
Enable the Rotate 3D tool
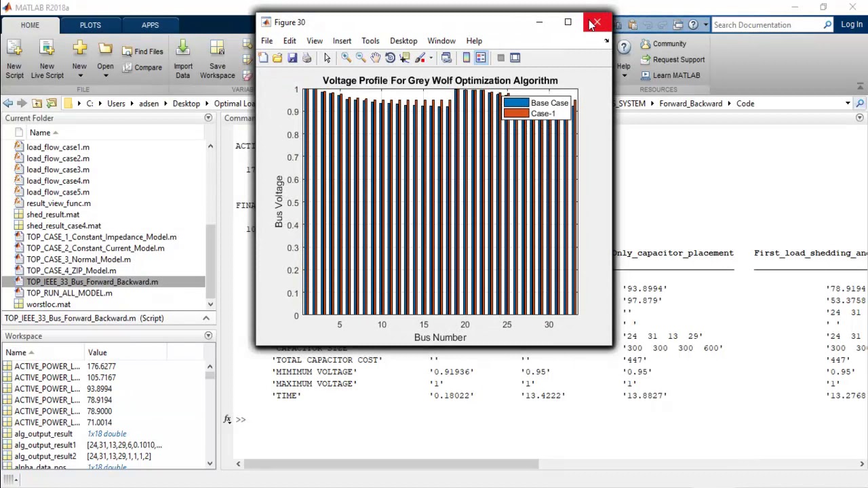click(390, 58)
